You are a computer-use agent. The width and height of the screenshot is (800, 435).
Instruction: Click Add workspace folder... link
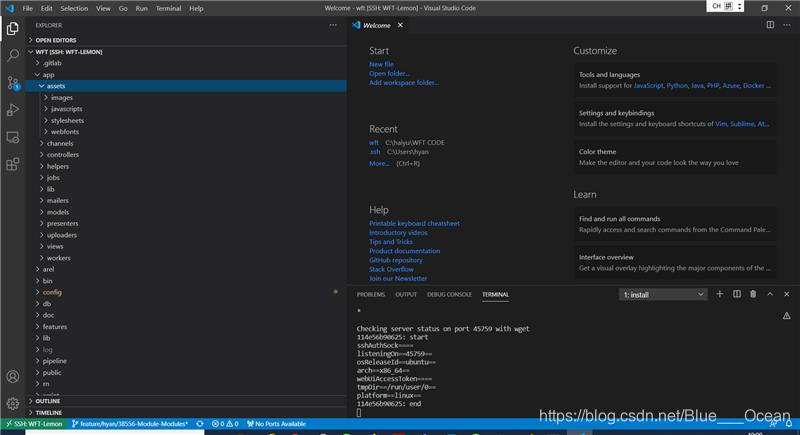pyautogui.click(x=404, y=83)
